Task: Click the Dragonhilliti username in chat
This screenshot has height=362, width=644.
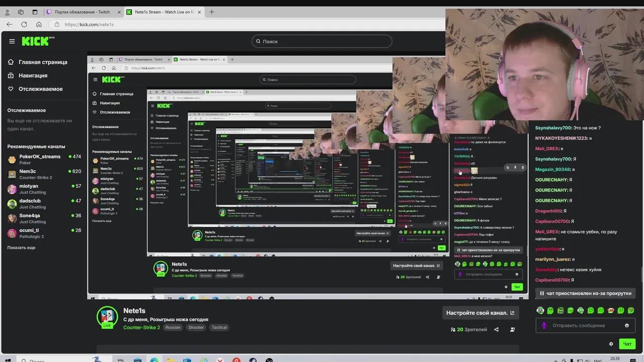Action: click(547, 211)
